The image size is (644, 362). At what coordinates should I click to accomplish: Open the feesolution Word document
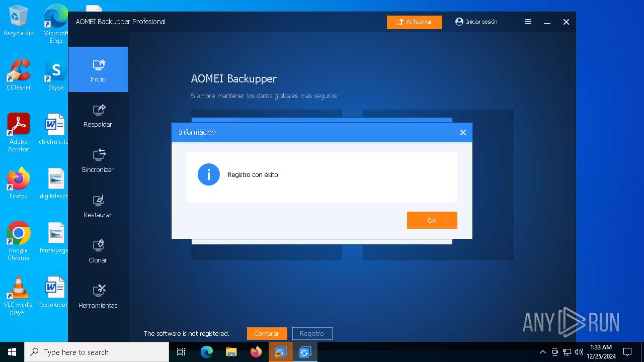pos(55,292)
